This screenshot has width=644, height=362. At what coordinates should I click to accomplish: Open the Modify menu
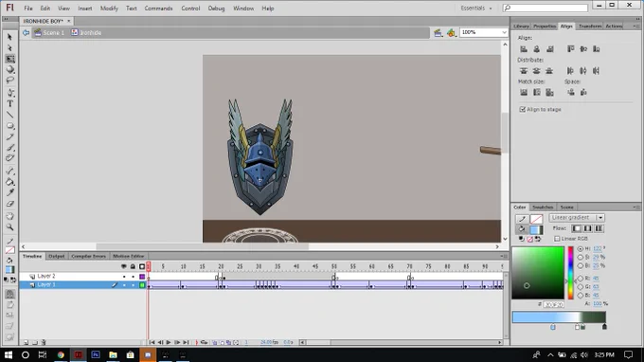click(x=109, y=9)
